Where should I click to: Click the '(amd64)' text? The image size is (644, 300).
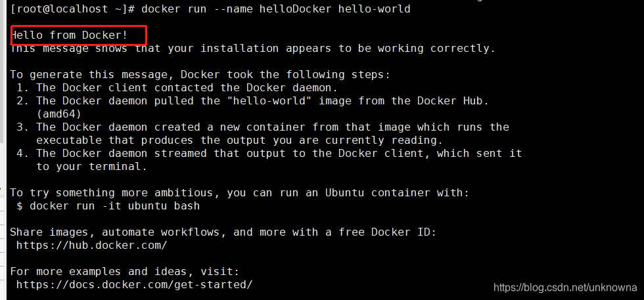tap(58, 114)
